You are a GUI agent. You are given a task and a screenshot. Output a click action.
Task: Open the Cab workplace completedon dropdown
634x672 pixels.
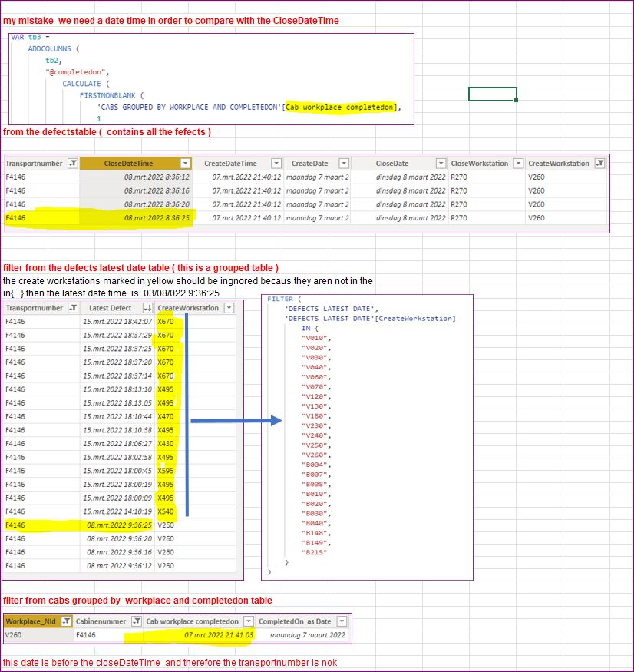pos(249,621)
